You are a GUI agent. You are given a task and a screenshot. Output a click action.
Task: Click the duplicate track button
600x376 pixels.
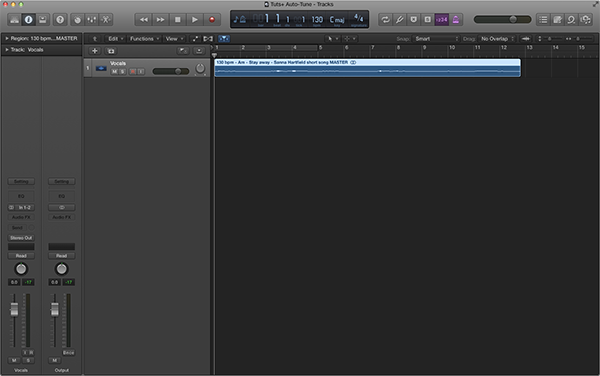(x=111, y=51)
